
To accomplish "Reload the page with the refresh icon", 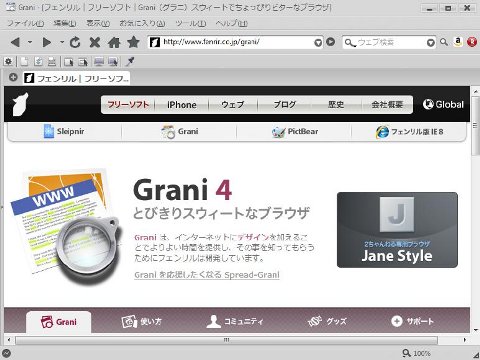I will coord(75,42).
